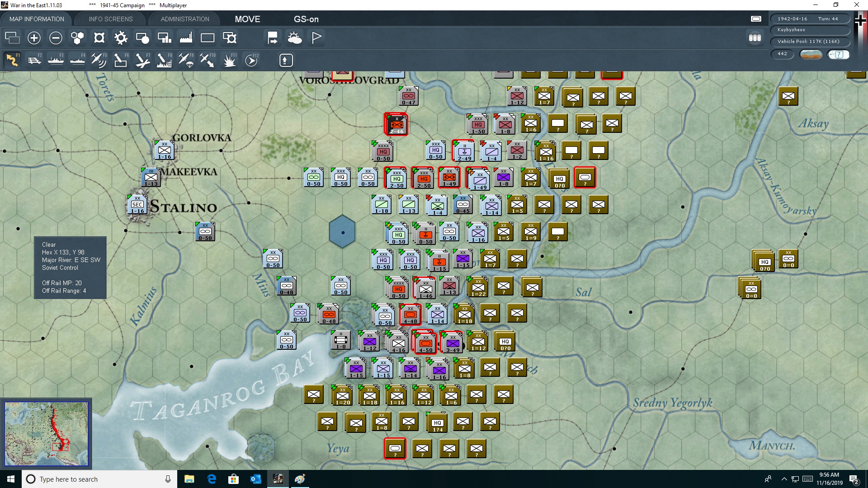Click the white capsule unit icon near date
The width and height of the screenshot is (868, 488).
[756, 19]
